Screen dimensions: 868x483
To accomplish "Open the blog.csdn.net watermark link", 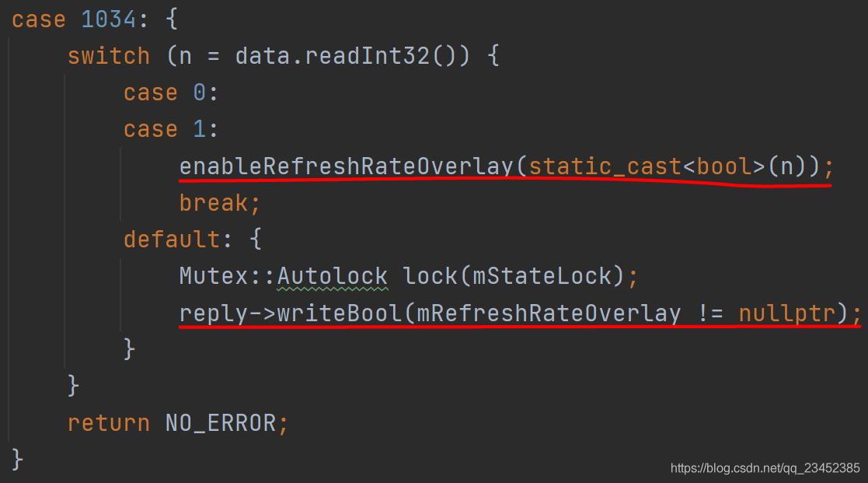I will click(765, 468).
